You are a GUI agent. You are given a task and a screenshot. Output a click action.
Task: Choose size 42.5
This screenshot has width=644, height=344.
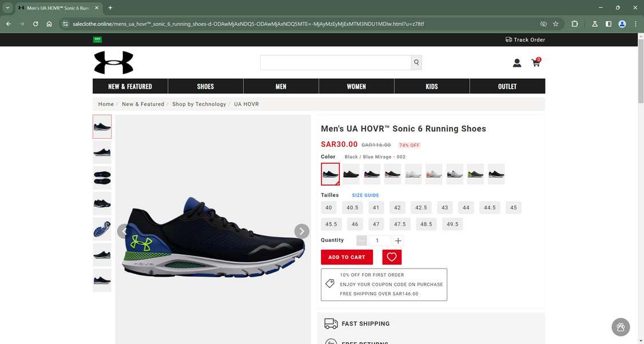click(x=421, y=207)
